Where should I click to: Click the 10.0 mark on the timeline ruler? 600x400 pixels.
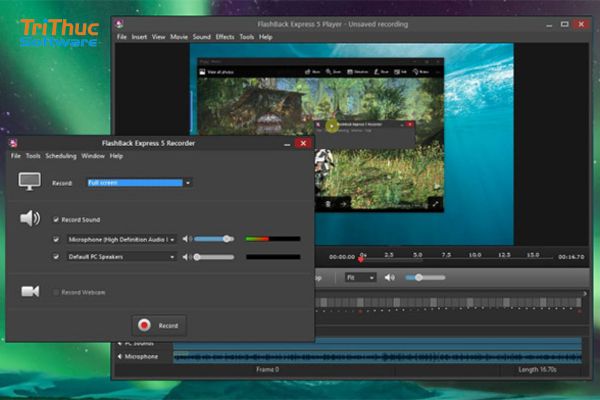point(475,255)
